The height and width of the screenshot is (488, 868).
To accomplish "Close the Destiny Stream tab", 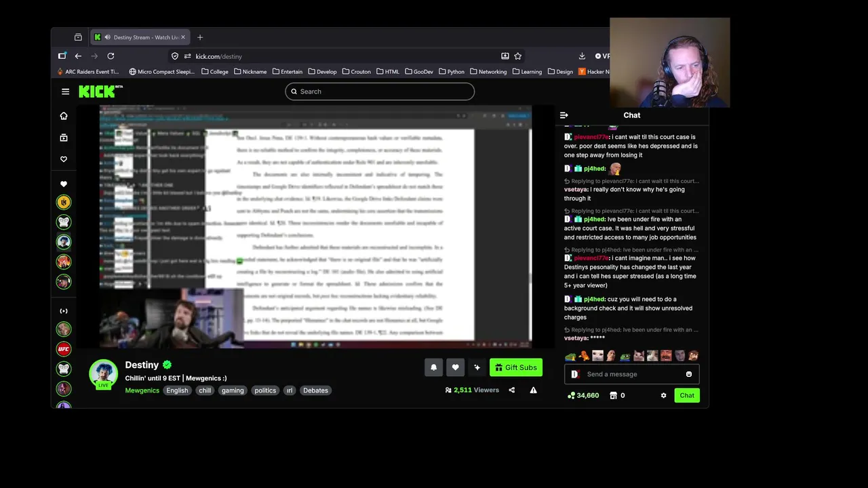I will [x=182, y=37].
